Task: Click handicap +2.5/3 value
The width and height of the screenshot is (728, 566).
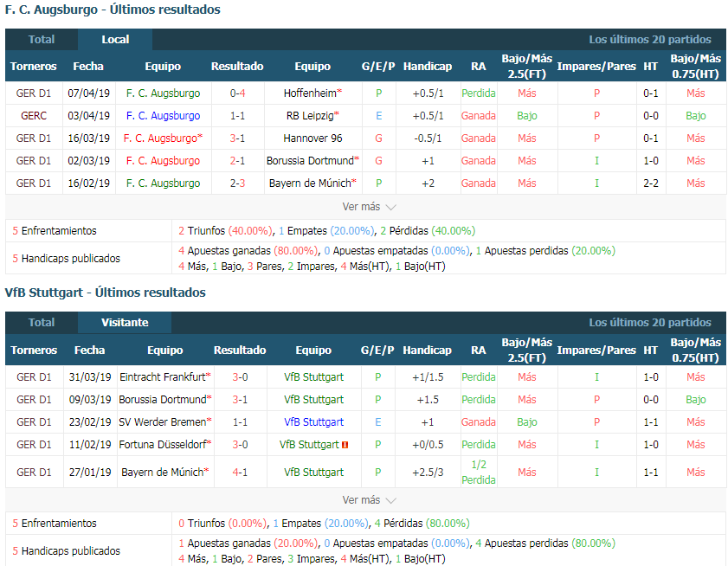Action: 428,473
